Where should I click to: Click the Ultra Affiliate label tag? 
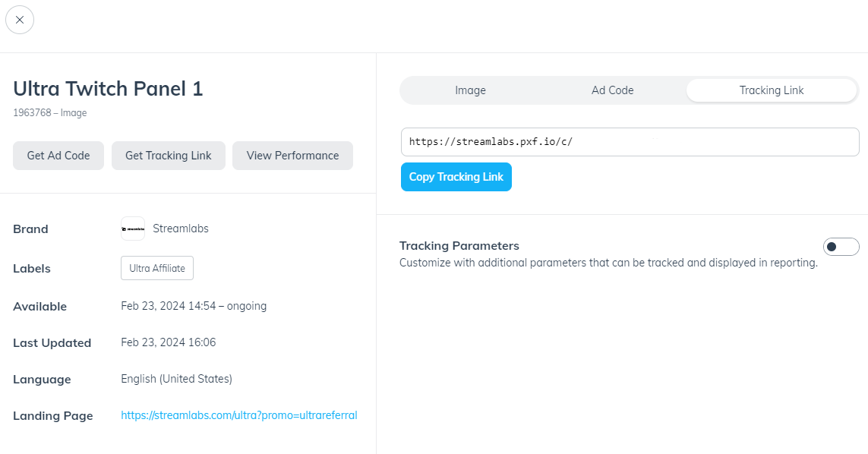pos(157,268)
